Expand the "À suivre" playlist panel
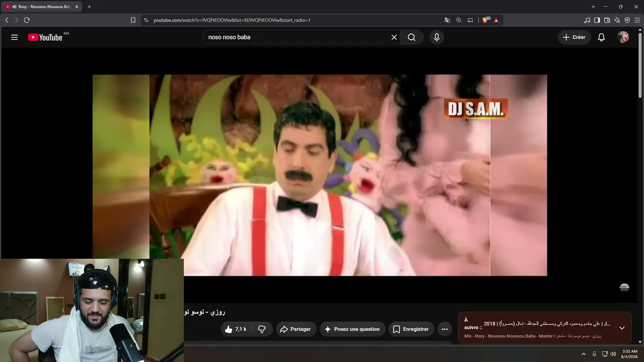The image size is (644, 362). [x=622, y=328]
